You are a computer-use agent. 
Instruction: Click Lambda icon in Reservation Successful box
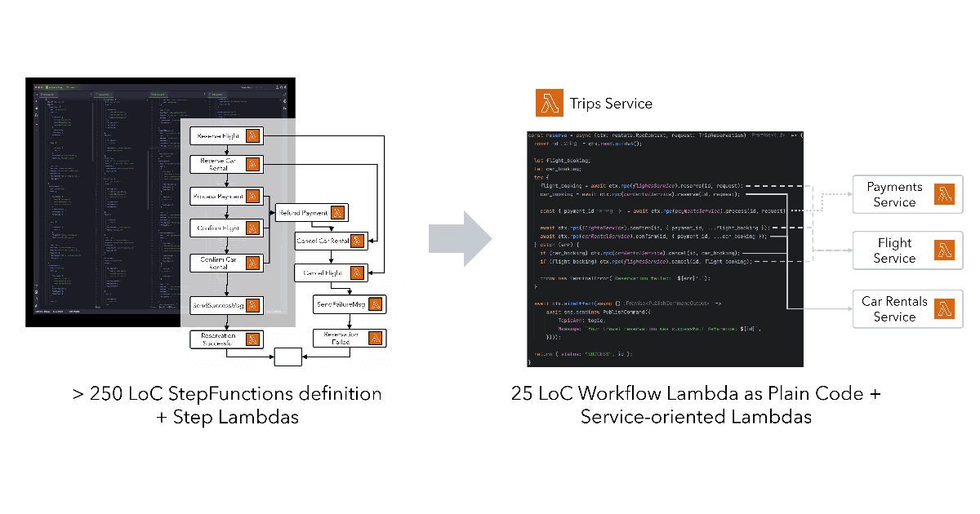coord(253,339)
